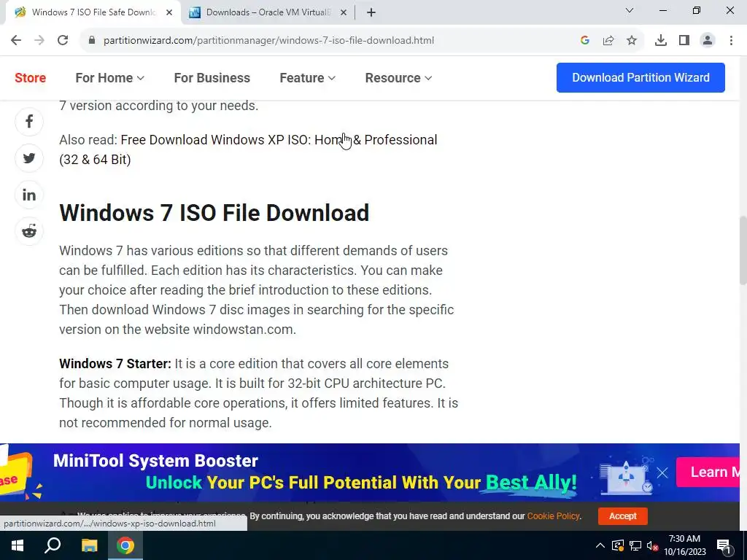
Task: Click the browser forward arrow
Action: point(39,41)
